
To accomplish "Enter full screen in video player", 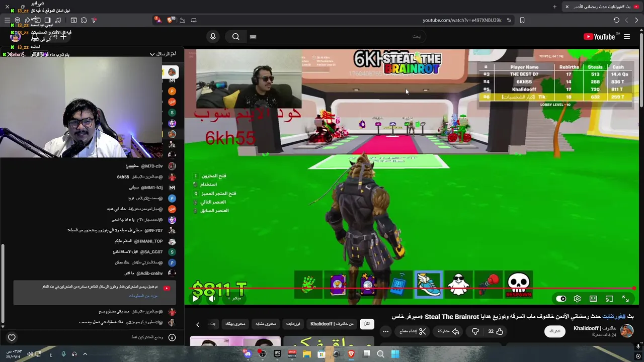I will click(625, 299).
